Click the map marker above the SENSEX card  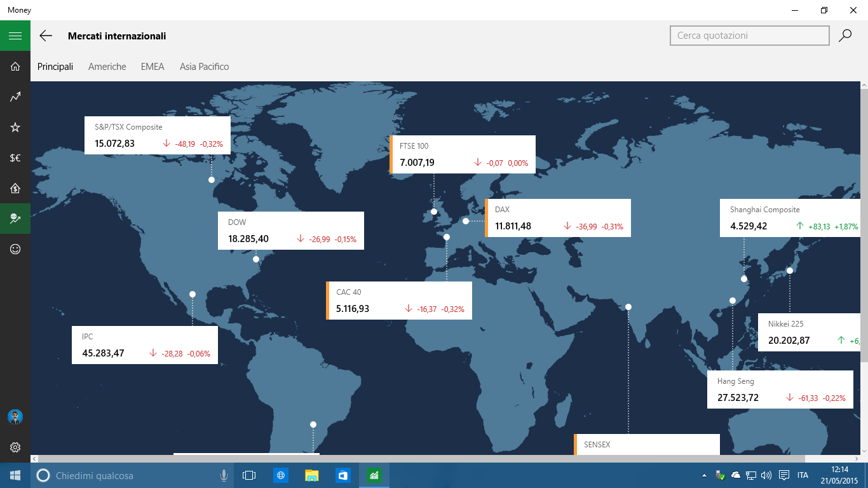[x=628, y=307]
